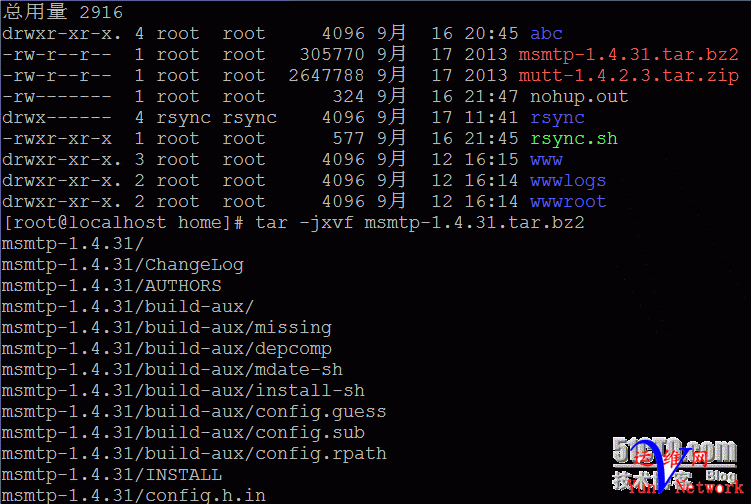
Task: Click the output line msmtp-1.4.31/ChangeLog
Action: pyautogui.click(x=123, y=265)
